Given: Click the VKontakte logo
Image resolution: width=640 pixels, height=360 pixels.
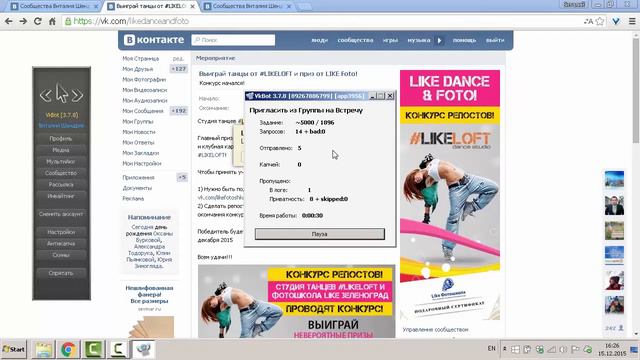Looking at the screenshot, I should pyautogui.click(x=154, y=40).
